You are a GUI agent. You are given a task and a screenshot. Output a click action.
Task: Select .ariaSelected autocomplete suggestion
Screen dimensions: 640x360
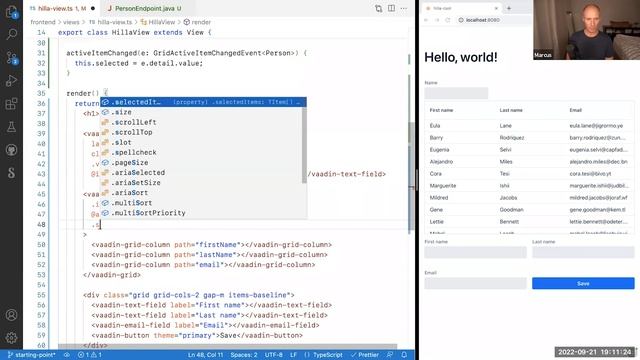tap(201, 173)
